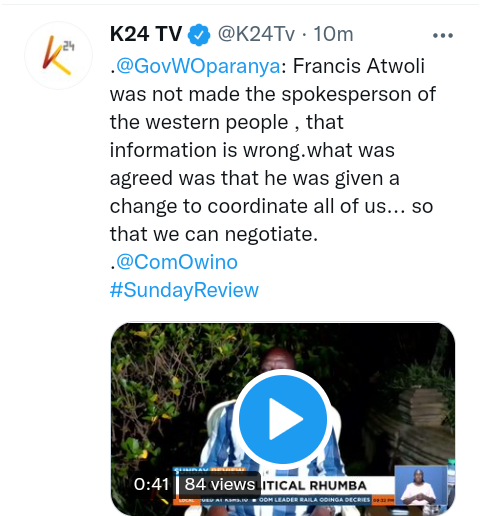Open the #SundayReview hashtag
The image size is (480, 516).
(x=184, y=290)
